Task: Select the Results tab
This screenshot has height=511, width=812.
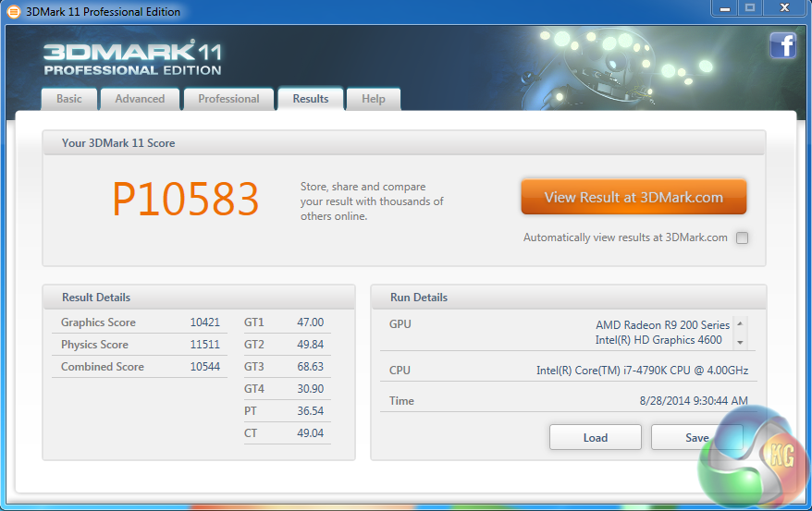Action: (311, 99)
